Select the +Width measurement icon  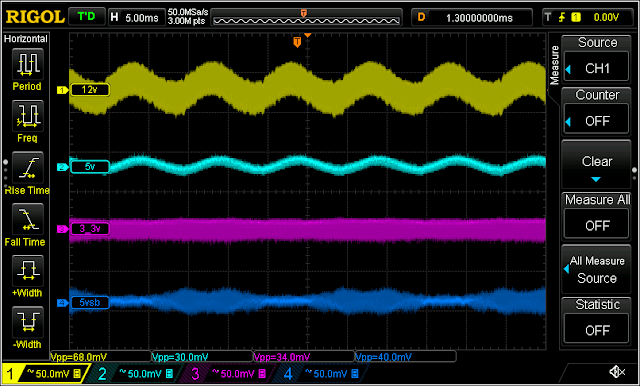click(x=27, y=271)
